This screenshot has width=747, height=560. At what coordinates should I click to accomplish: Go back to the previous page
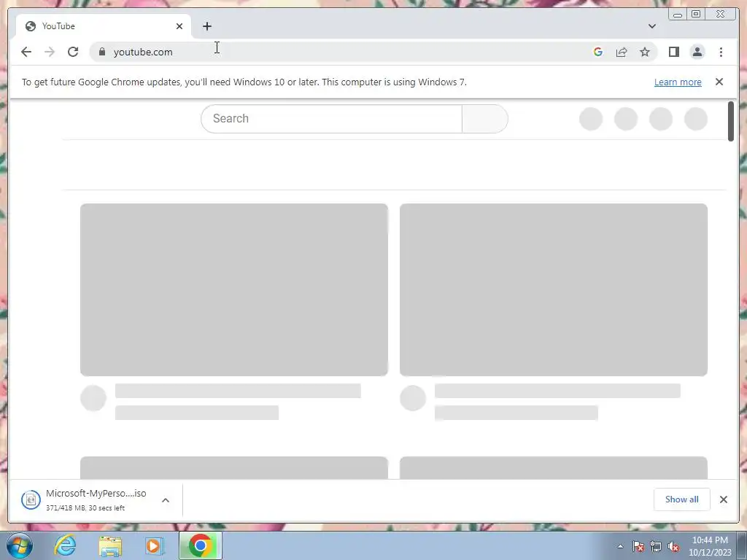coord(26,52)
